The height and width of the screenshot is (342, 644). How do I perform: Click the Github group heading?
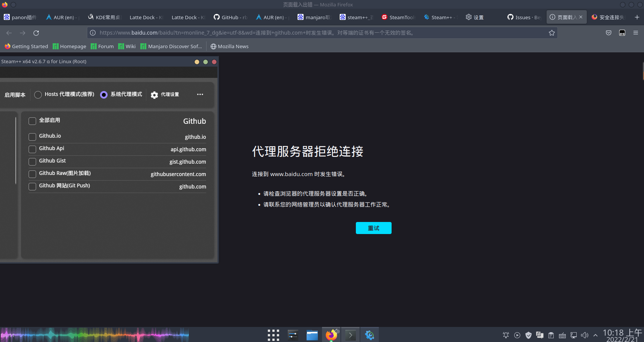[x=194, y=121]
